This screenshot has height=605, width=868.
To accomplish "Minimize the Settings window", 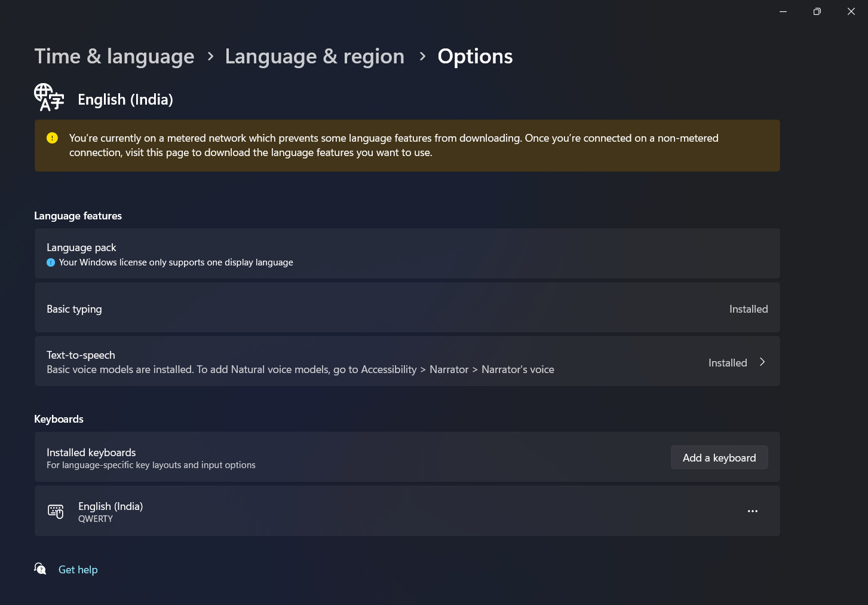I will [783, 11].
